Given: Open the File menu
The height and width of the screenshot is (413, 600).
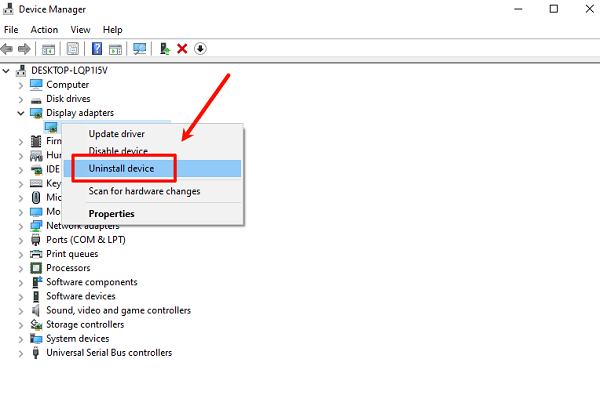Looking at the screenshot, I should pyautogui.click(x=11, y=29).
